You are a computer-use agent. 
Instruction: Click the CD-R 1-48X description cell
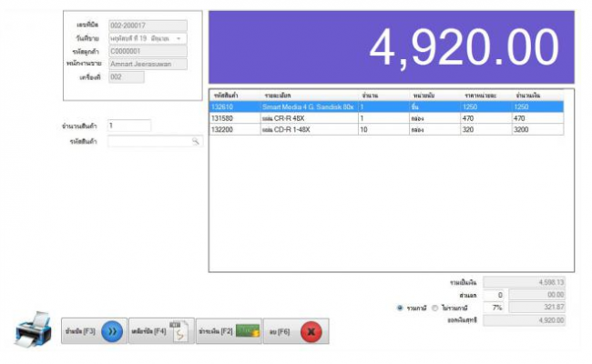click(309, 129)
